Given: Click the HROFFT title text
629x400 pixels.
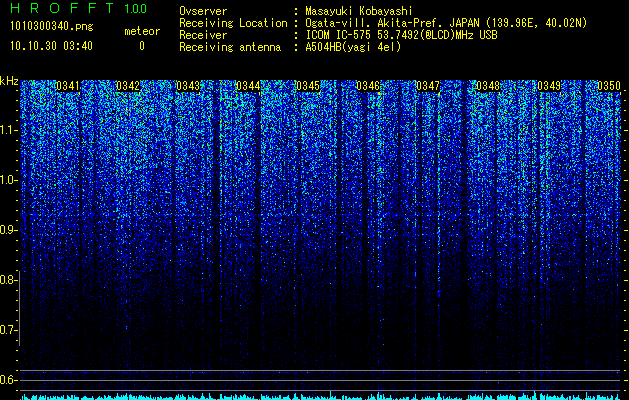Looking at the screenshot, I should coord(62,8).
